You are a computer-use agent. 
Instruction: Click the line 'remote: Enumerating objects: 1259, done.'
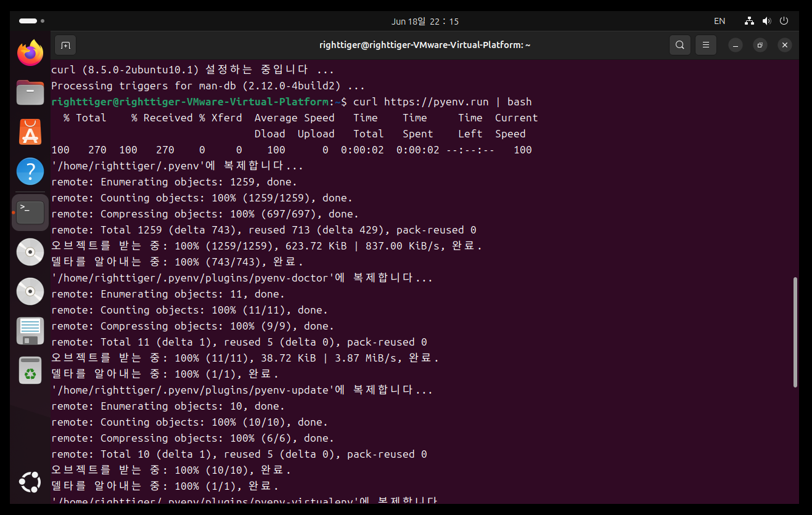point(174,182)
